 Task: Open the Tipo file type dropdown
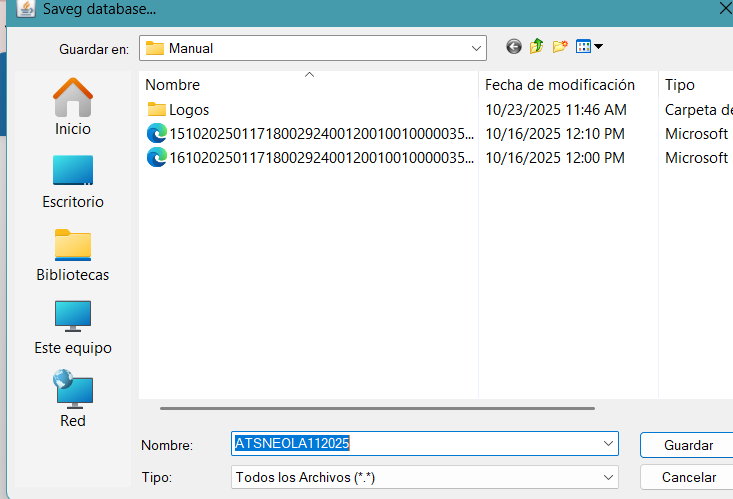(608, 477)
